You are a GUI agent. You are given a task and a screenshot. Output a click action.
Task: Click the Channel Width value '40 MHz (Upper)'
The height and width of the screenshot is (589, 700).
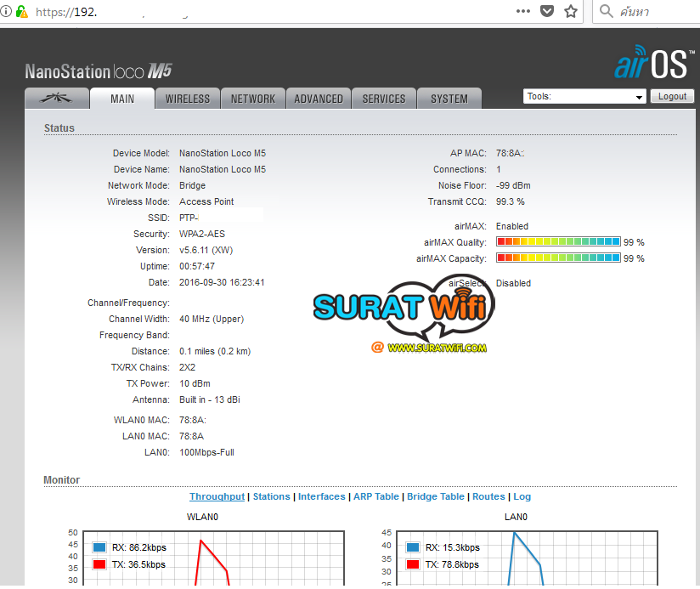(212, 319)
